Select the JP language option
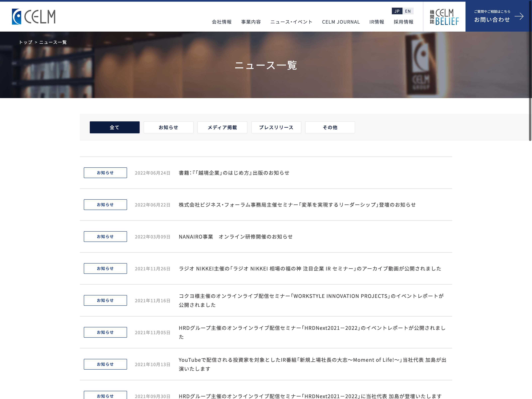 pos(397,11)
